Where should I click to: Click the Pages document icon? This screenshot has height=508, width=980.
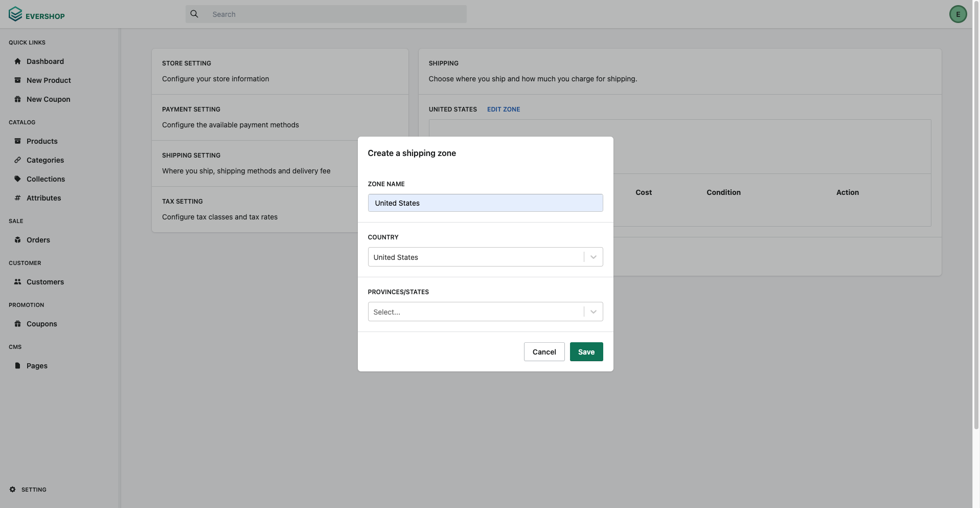(x=18, y=366)
